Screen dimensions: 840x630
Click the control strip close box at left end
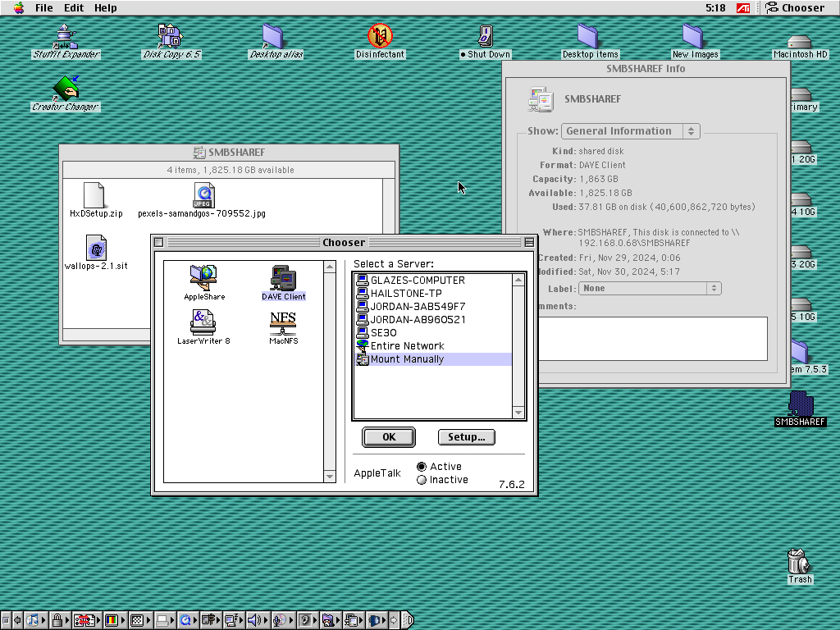pos(6,620)
